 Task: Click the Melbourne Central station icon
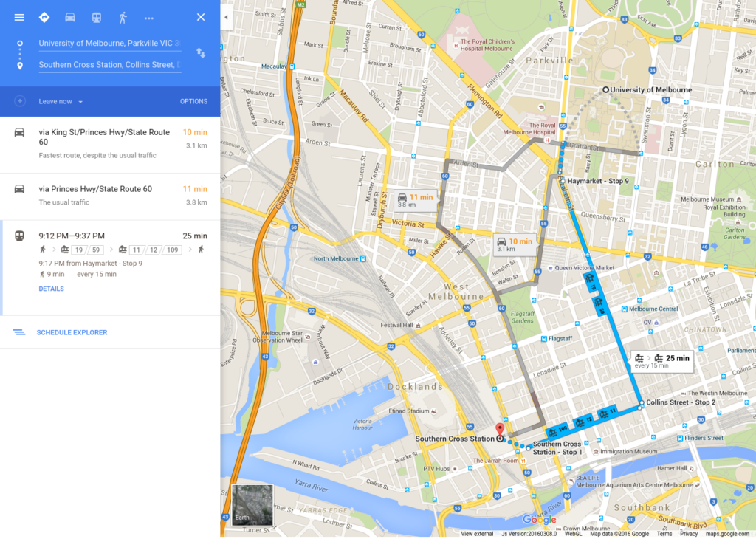(x=625, y=309)
